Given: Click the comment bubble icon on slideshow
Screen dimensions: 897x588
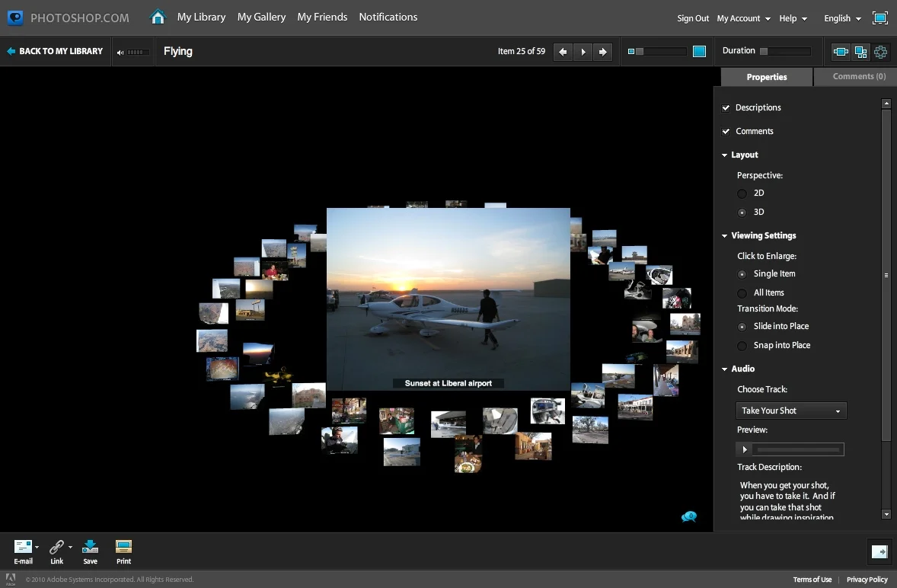Looking at the screenshot, I should (689, 516).
